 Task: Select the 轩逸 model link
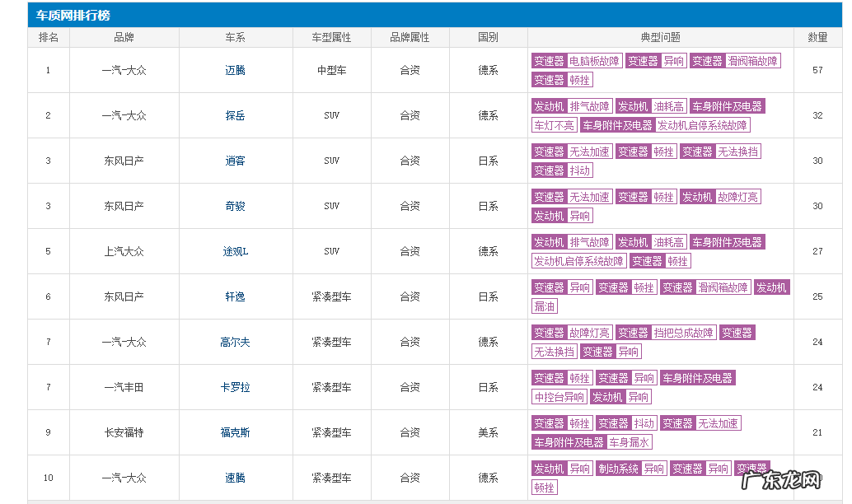236,296
